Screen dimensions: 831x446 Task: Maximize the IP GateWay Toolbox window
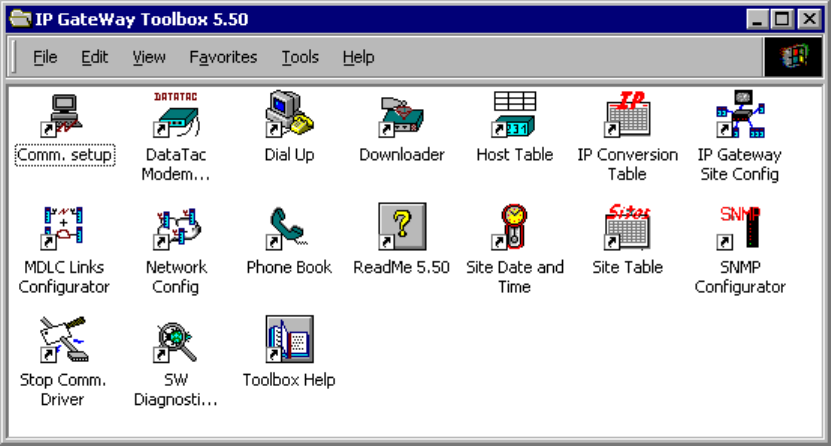[782, 20]
